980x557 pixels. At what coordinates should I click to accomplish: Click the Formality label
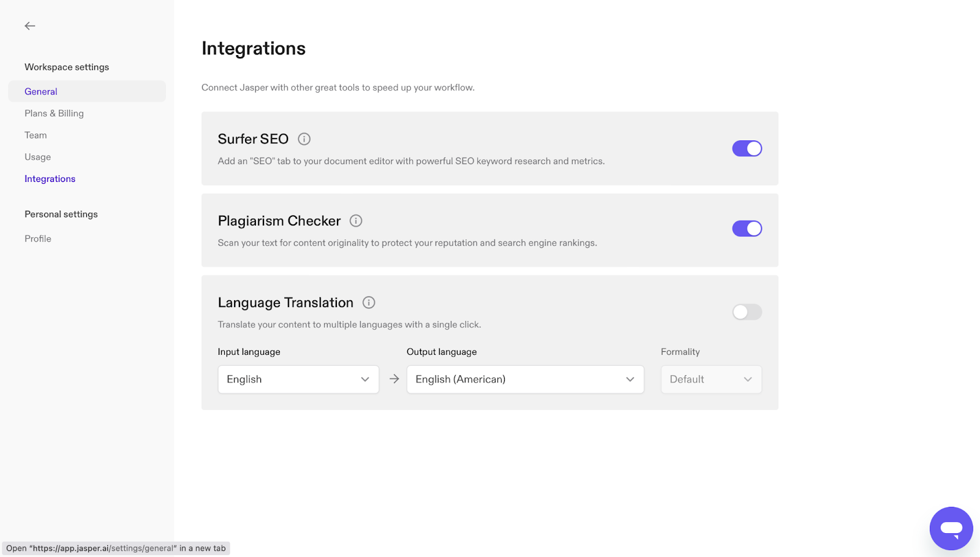pos(680,352)
